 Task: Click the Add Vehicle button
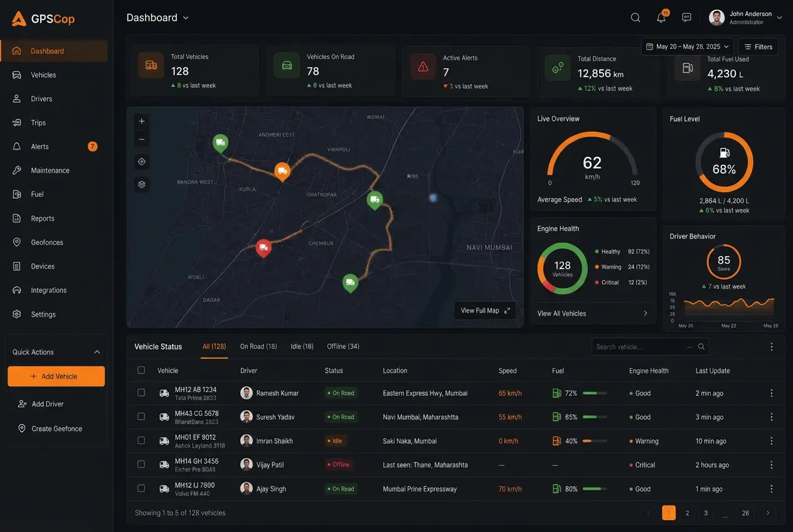coord(56,376)
